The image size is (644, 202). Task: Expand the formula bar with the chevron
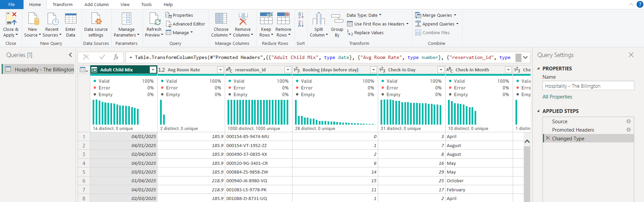point(525,58)
